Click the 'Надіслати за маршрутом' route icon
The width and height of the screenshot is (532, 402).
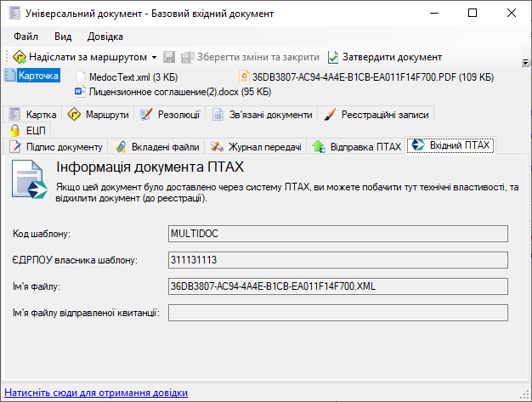pos(20,57)
